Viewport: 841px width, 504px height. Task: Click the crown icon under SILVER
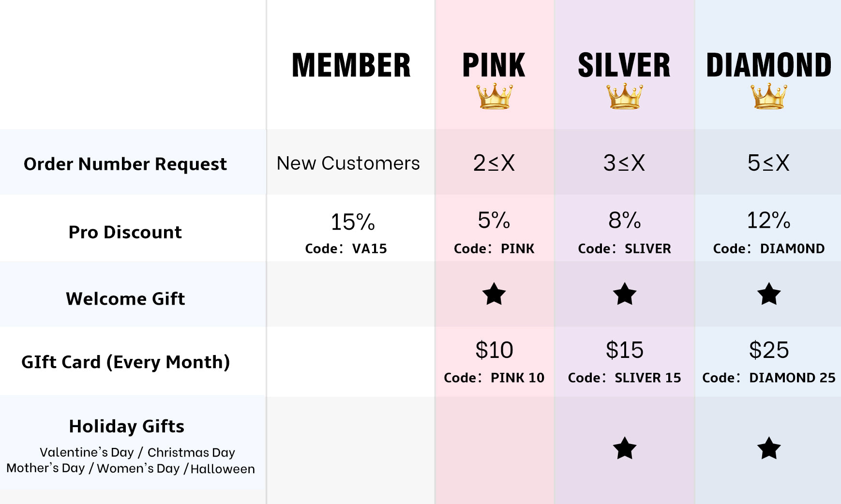coord(624,96)
